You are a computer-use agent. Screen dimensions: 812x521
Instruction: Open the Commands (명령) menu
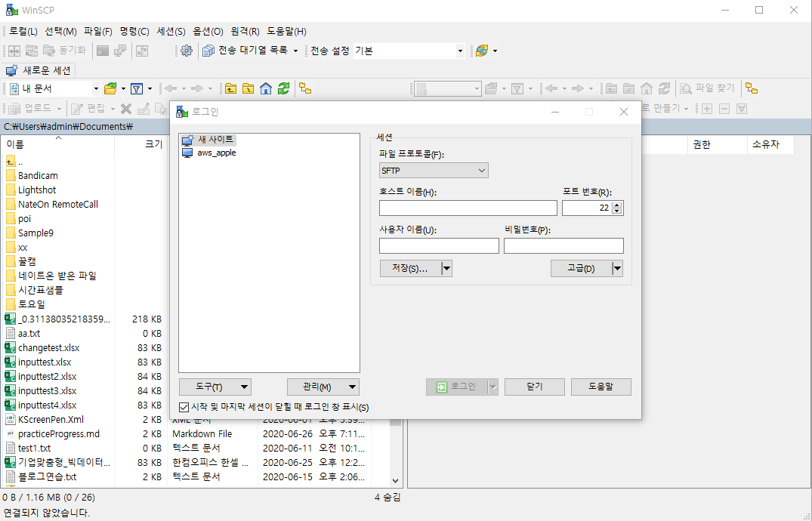(134, 32)
